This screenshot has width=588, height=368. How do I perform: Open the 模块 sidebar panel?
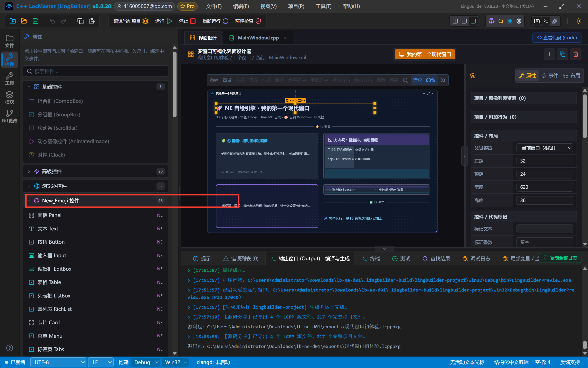click(x=9, y=97)
